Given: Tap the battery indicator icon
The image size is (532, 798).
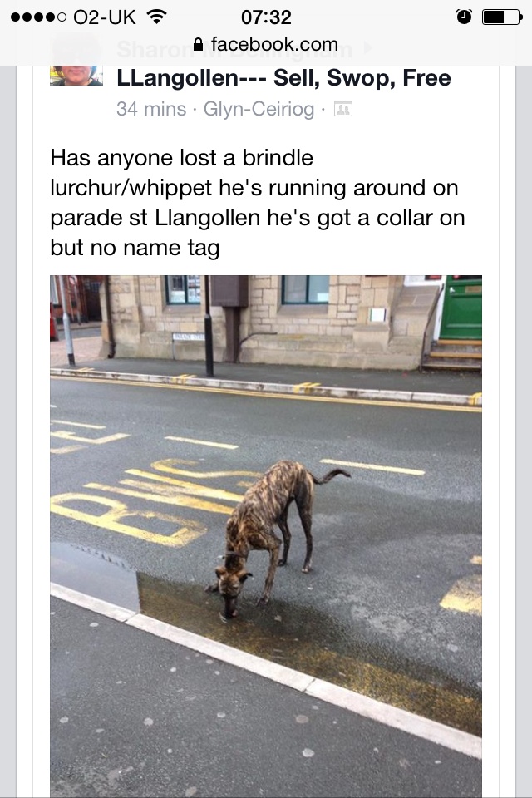Looking at the screenshot, I should (502, 17).
